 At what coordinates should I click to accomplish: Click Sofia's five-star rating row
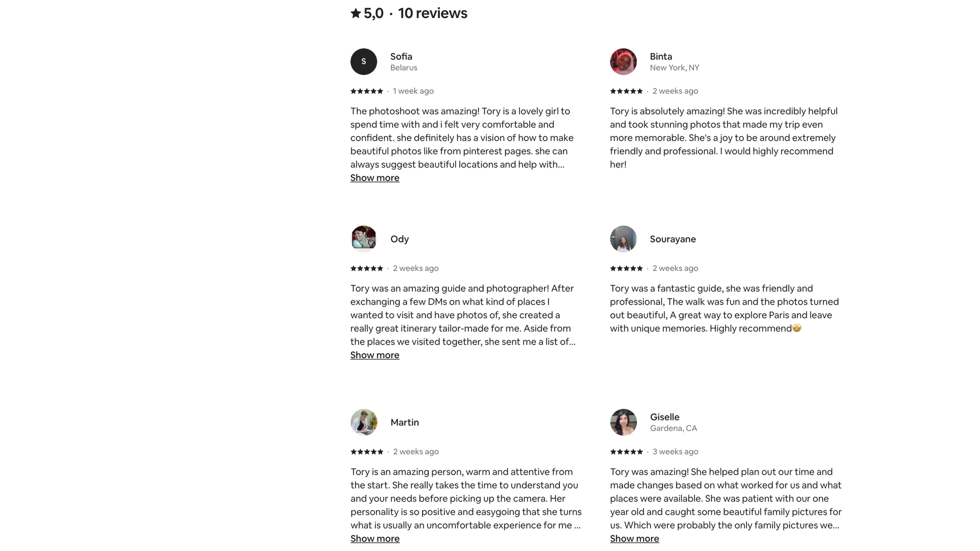(367, 91)
